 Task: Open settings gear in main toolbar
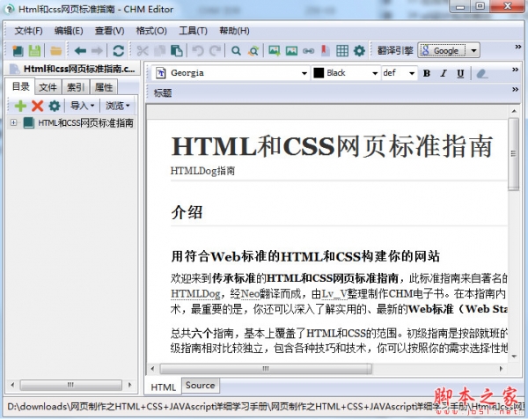point(359,51)
